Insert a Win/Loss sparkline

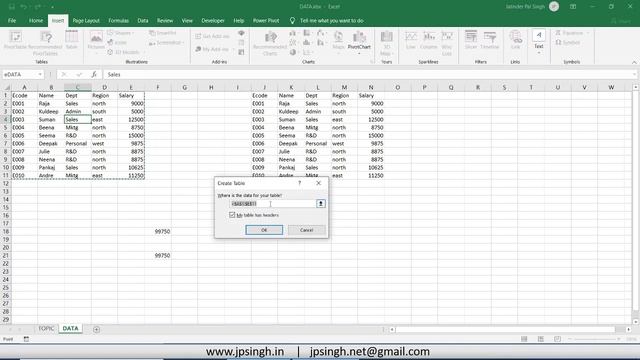coord(447,43)
